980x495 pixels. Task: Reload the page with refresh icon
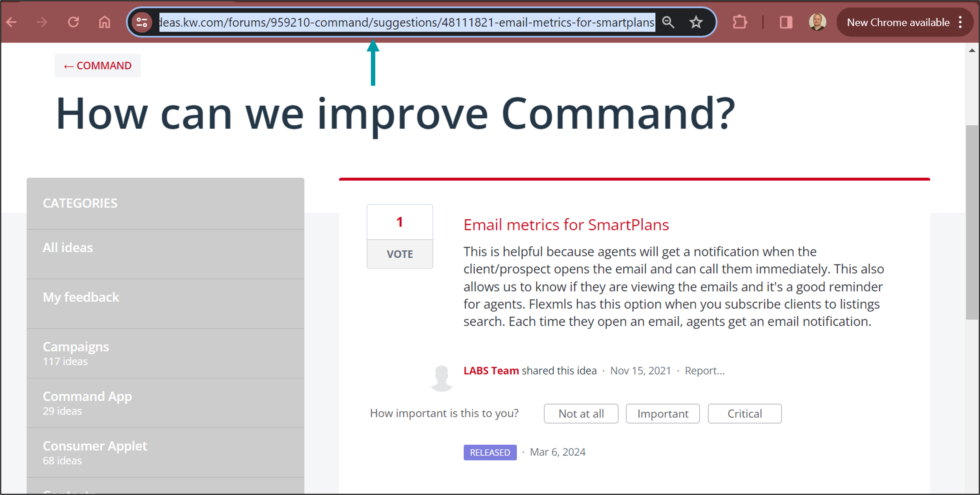pos(73,22)
